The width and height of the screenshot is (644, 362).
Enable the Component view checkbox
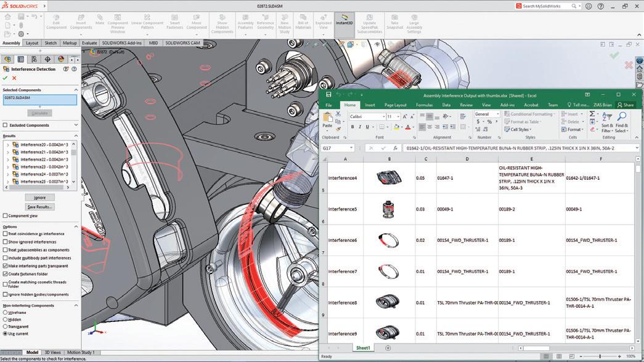coord(6,215)
